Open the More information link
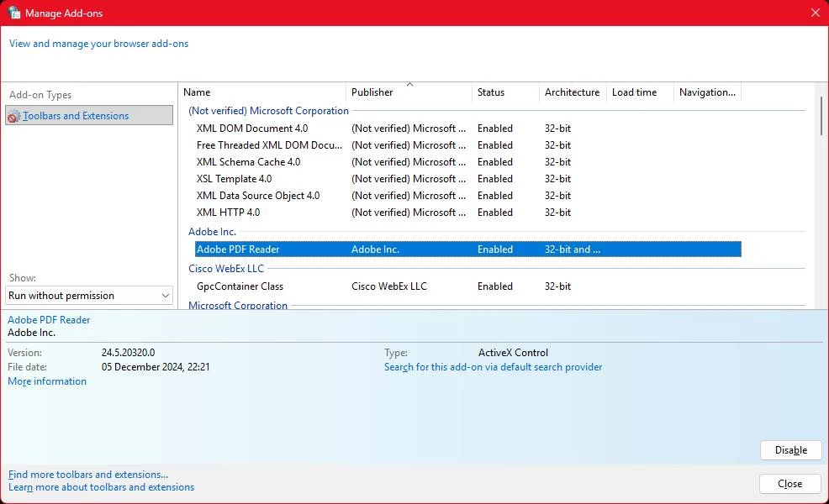 coord(47,381)
